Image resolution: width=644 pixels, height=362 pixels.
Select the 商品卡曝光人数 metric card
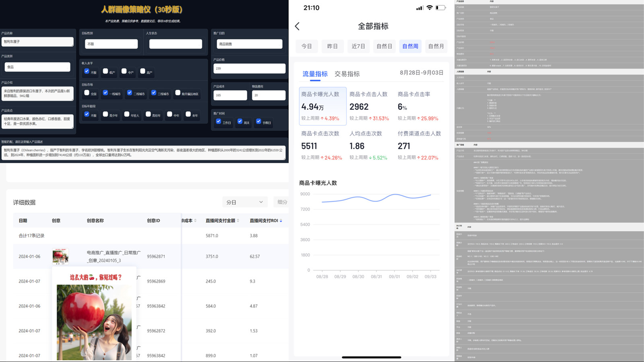tap(322, 105)
